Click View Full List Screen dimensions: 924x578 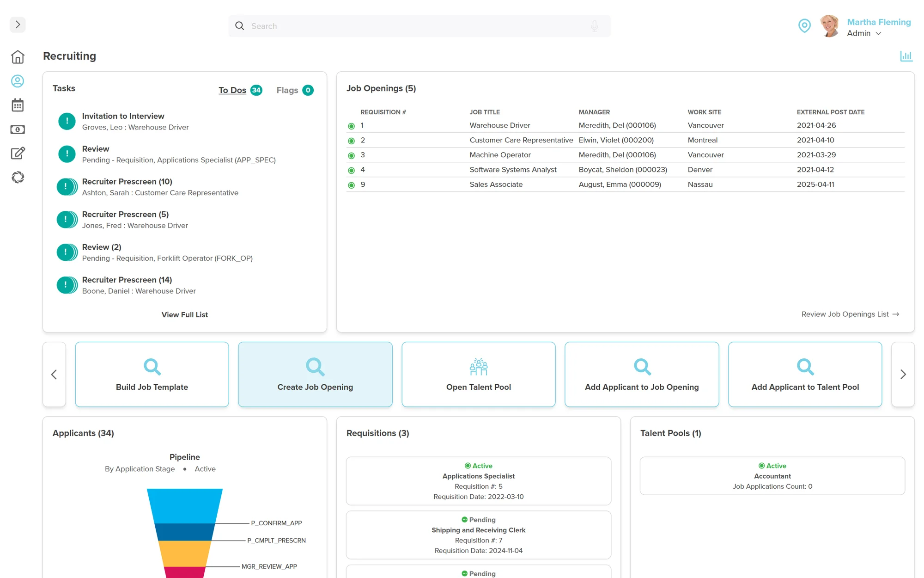click(x=185, y=314)
